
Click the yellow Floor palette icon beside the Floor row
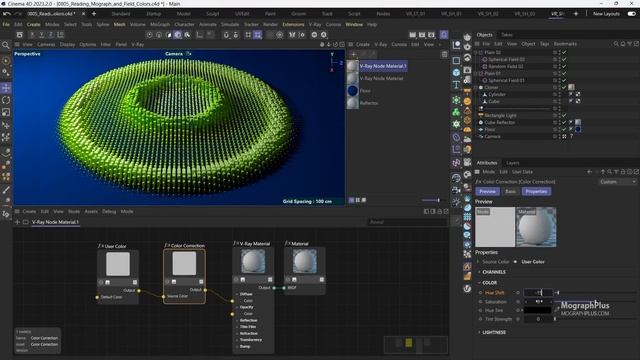click(x=467, y=130)
